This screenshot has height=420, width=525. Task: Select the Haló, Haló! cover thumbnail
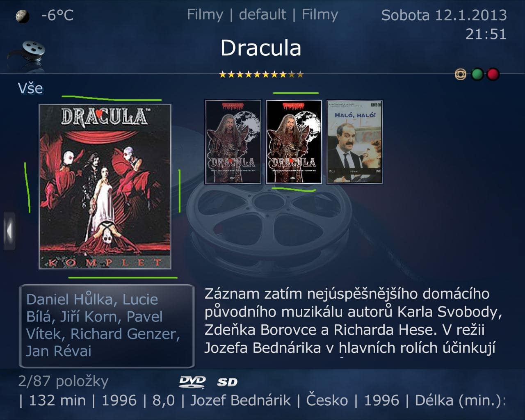point(354,142)
